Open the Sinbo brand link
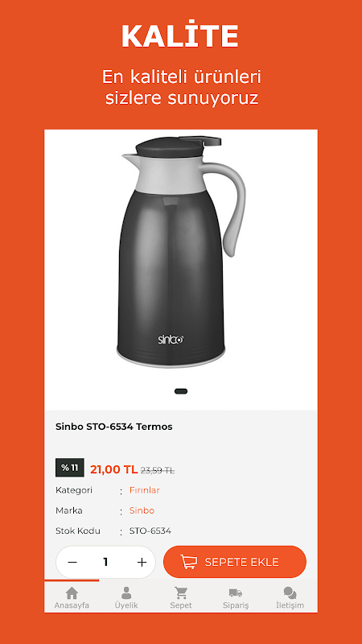 click(142, 510)
